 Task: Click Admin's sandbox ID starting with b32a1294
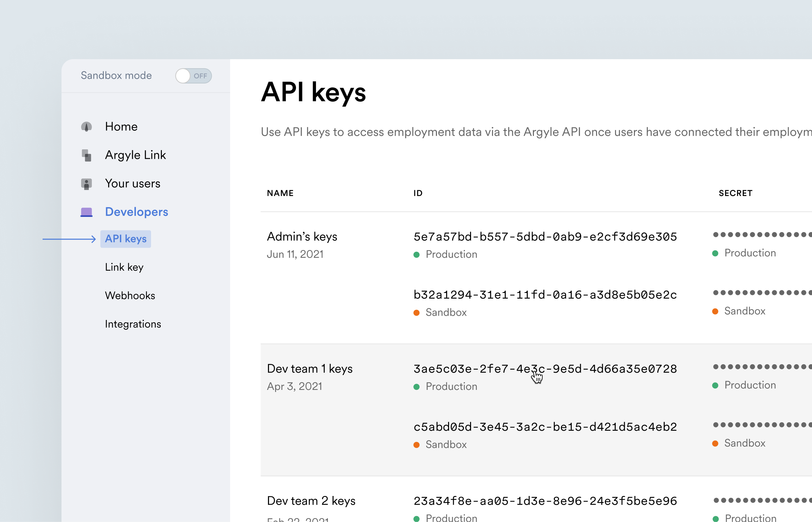(545, 295)
